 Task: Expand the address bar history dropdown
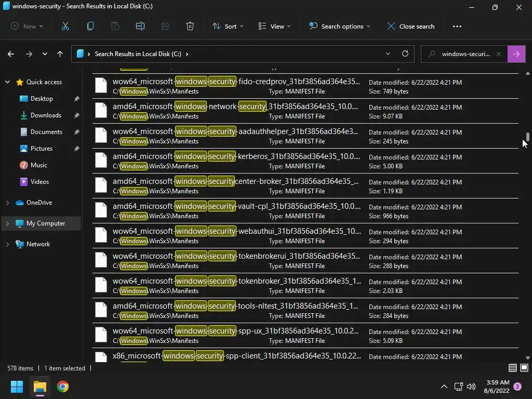pos(388,54)
